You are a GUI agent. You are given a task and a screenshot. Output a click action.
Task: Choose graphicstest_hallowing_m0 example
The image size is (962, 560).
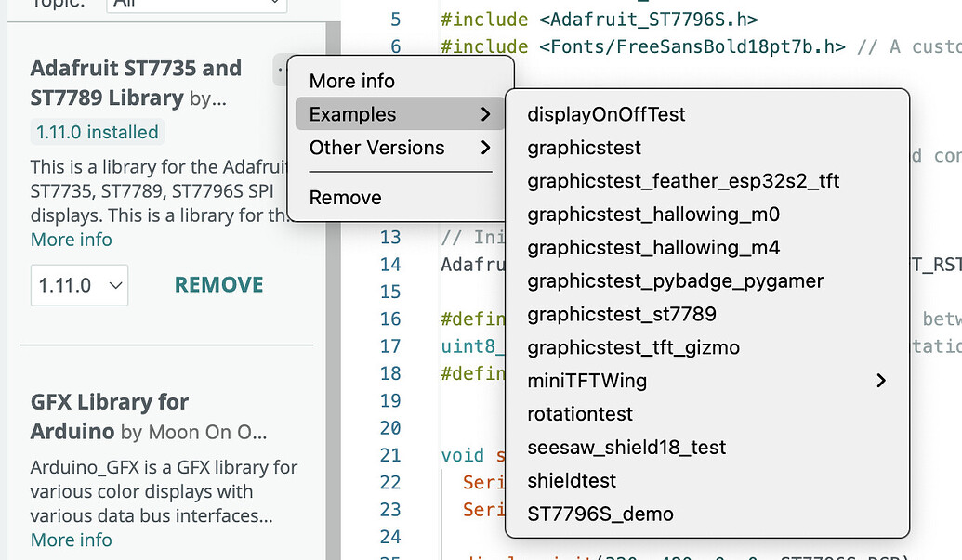tap(653, 215)
